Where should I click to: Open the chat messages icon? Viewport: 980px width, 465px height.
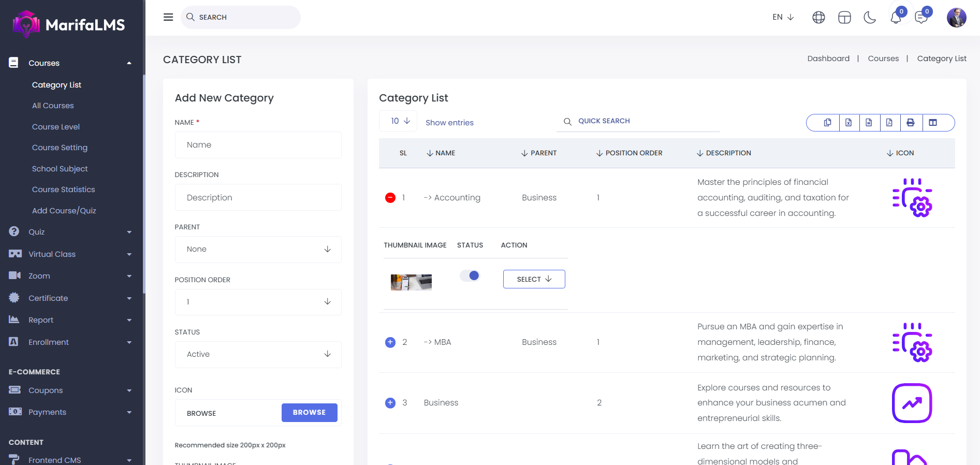[x=921, y=18]
